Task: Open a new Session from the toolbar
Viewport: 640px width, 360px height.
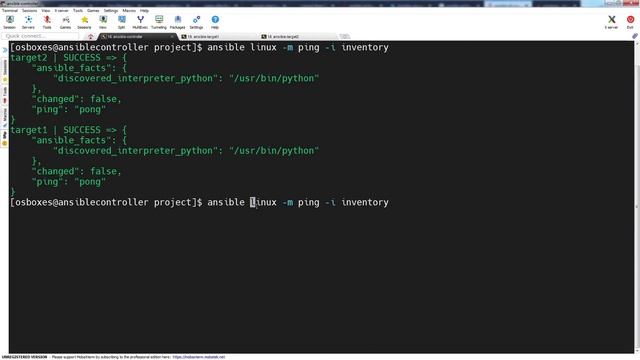Action: point(9,22)
